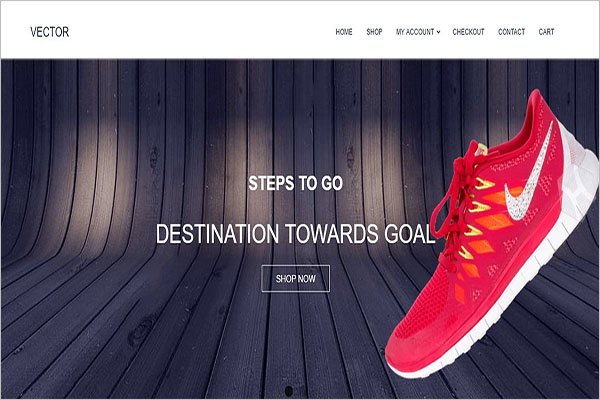Viewport: 600px width, 400px height.
Task: Go to the HOME page
Action: pyautogui.click(x=344, y=32)
